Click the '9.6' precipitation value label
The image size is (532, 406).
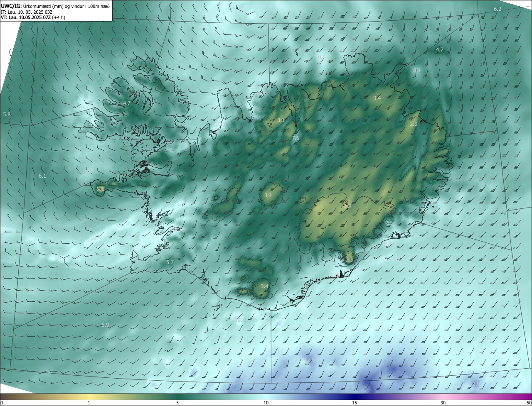click(x=321, y=58)
